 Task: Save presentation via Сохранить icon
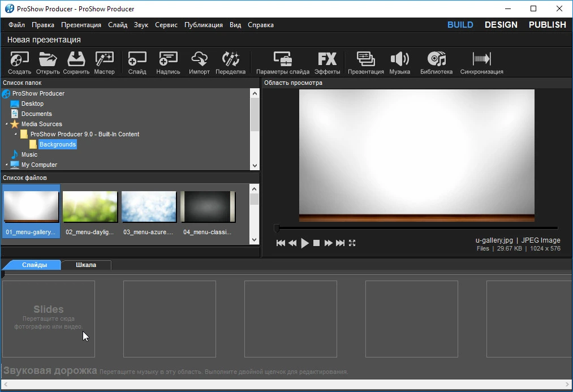(x=76, y=63)
